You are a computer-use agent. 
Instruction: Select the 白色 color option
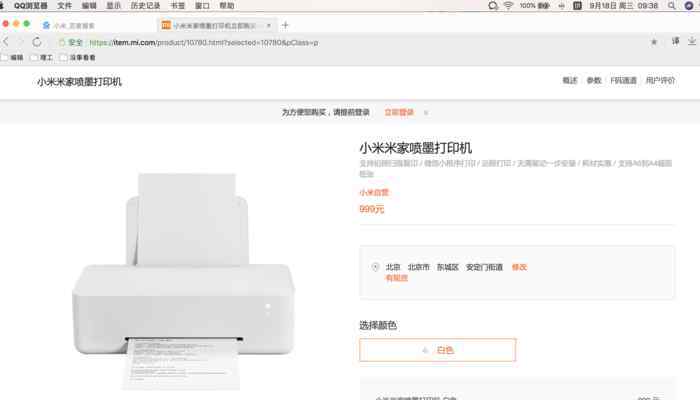coord(438,350)
